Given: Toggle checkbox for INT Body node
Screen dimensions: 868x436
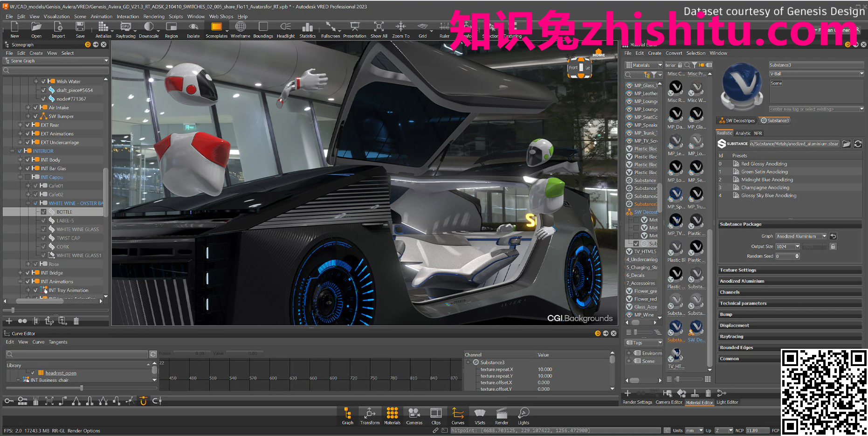Looking at the screenshot, I should [28, 159].
